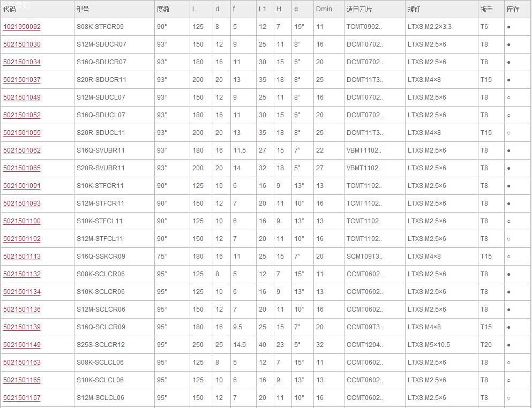Open the last code link 5021501167

[22, 397]
